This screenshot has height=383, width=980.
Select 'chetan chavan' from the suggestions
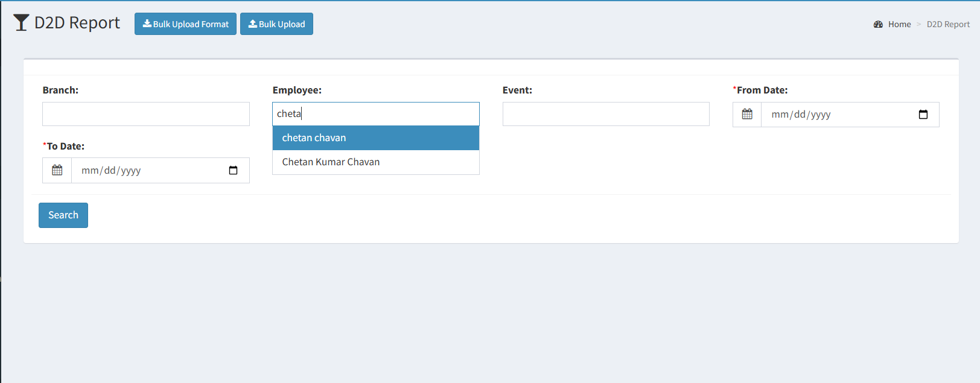coord(376,138)
